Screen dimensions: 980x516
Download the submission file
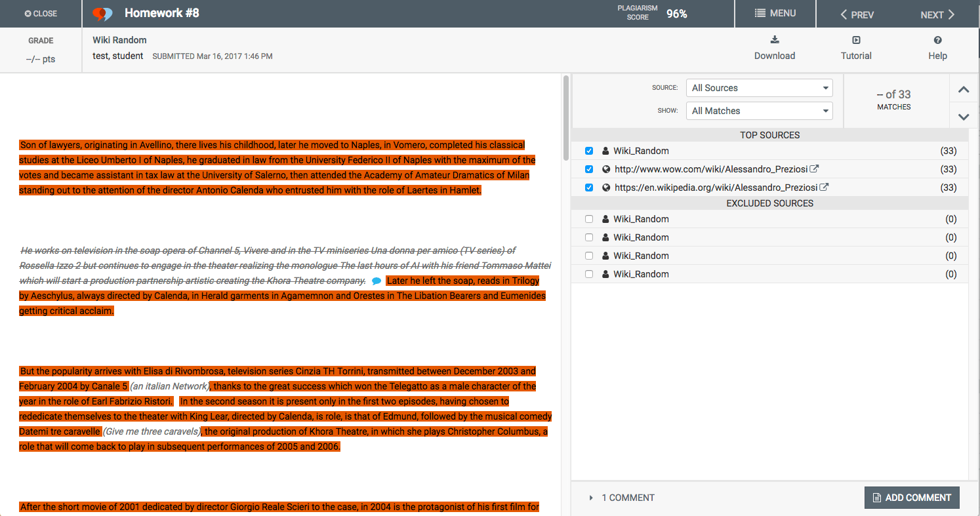pyautogui.click(x=775, y=49)
